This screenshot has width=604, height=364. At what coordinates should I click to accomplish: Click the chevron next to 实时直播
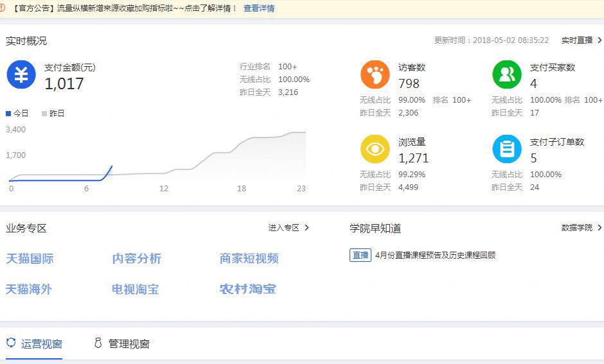coord(600,40)
